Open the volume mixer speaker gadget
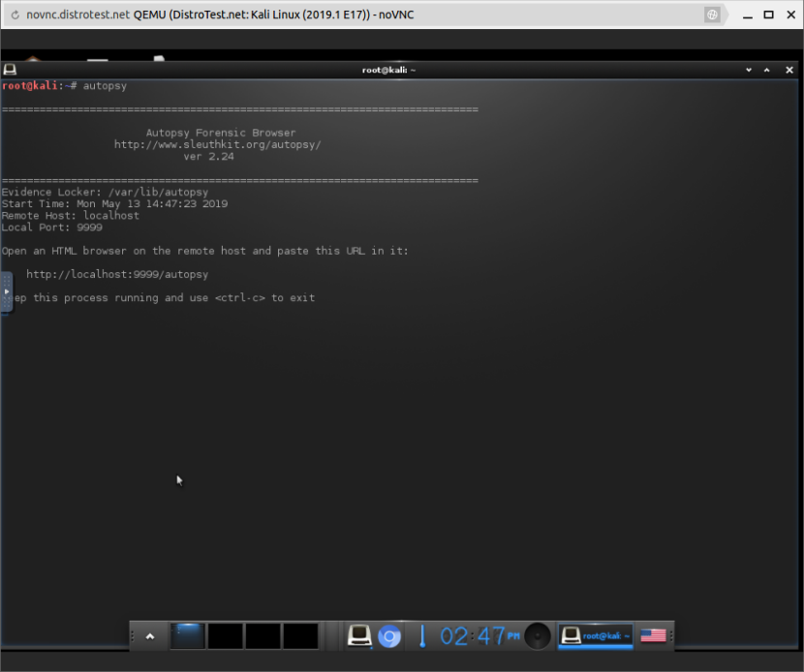Image resolution: width=804 pixels, height=672 pixels. pos(538,636)
